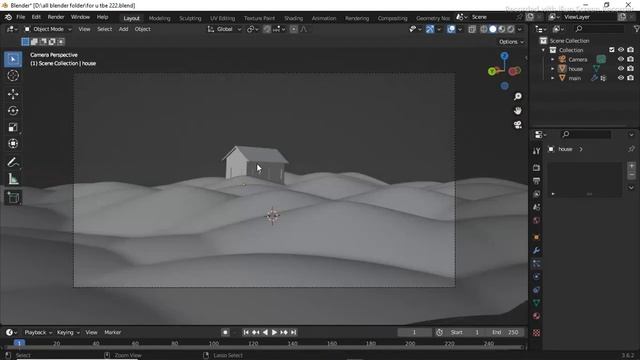Expand the Camera tree item
This screenshot has width=640, height=360.
(553, 60)
